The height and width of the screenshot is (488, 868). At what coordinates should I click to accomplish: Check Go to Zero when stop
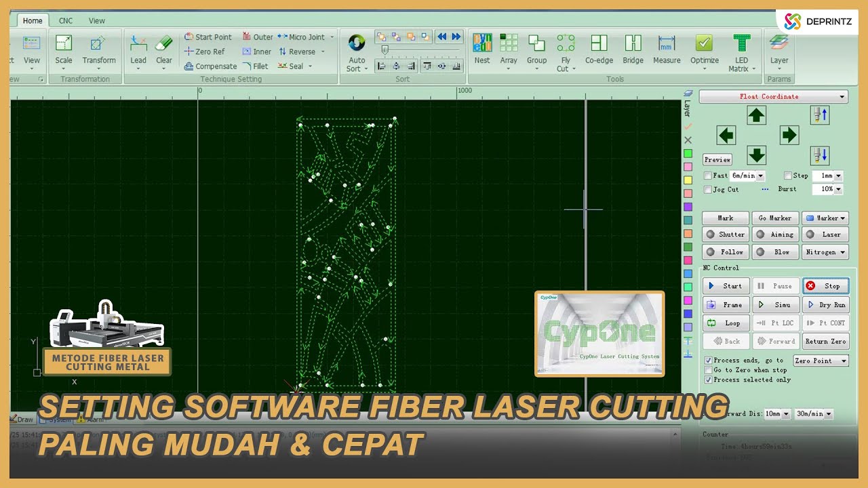tap(708, 370)
